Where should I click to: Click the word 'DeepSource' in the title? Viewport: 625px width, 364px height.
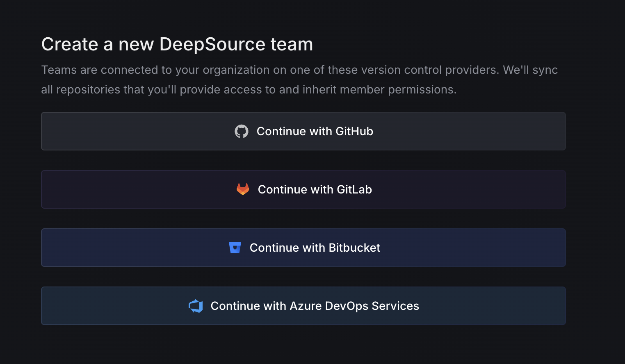tap(212, 44)
